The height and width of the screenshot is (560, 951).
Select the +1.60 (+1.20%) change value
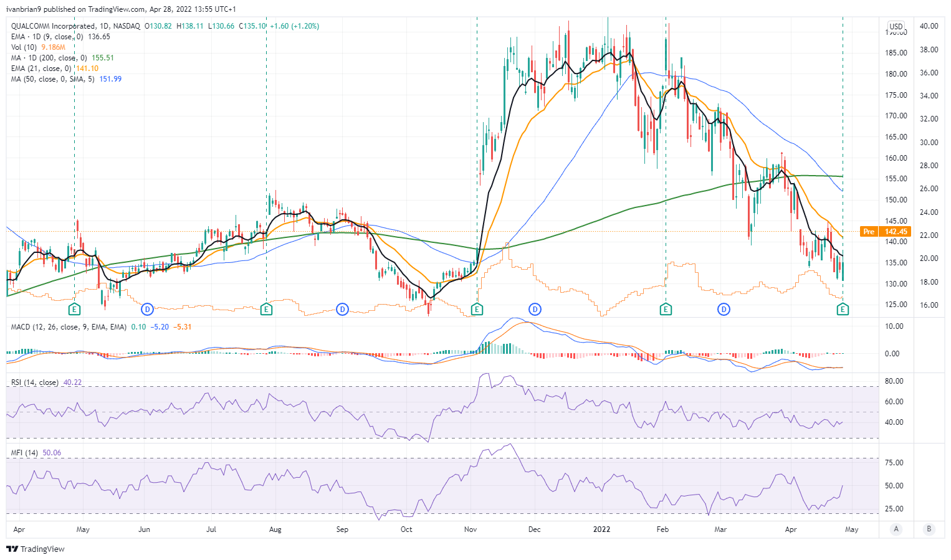[x=295, y=26]
